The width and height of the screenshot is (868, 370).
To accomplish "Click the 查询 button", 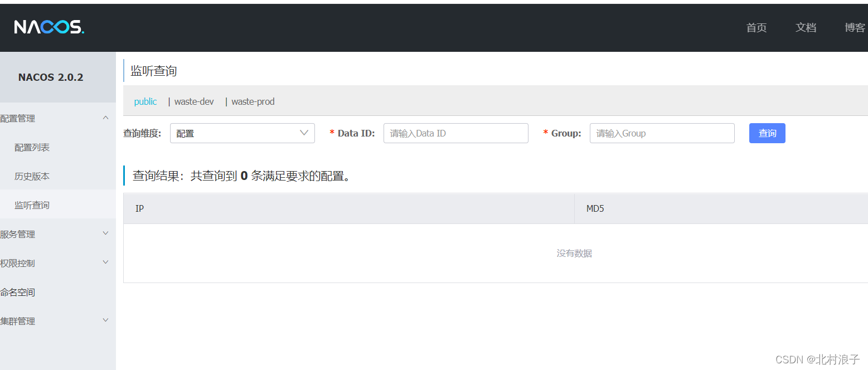I will tap(767, 133).
